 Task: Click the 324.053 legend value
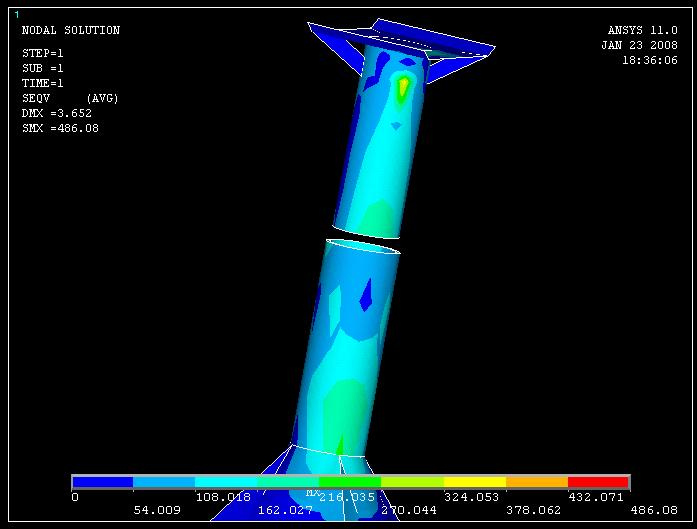pos(472,497)
